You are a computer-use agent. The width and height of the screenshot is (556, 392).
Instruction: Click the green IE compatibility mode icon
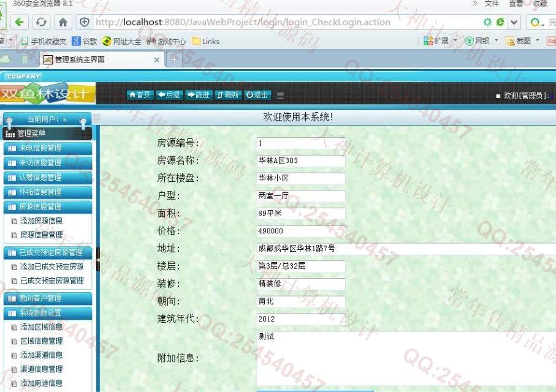(x=500, y=22)
